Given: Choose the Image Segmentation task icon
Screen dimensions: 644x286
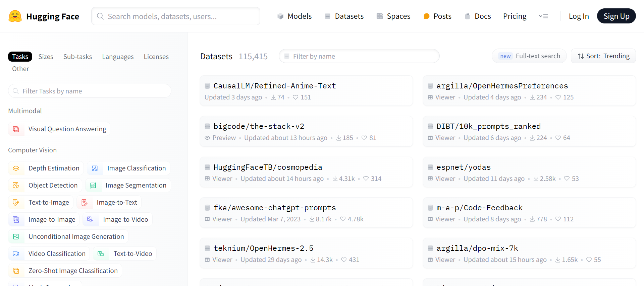Looking at the screenshot, I should click(x=93, y=185).
